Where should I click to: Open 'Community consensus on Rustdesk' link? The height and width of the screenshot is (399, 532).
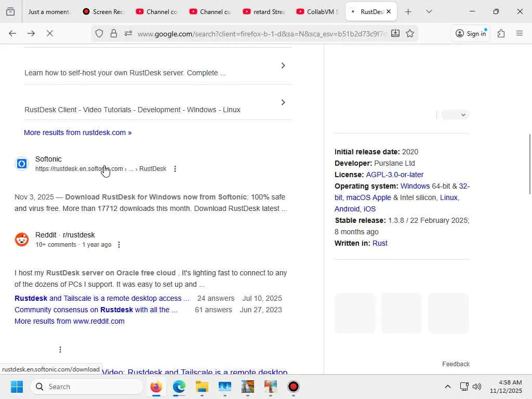pos(96,310)
